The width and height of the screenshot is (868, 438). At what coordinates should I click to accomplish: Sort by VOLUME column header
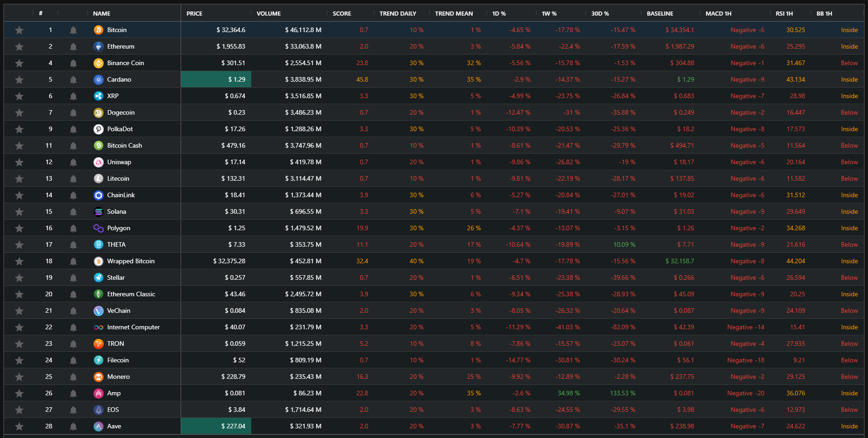pos(269,13)
